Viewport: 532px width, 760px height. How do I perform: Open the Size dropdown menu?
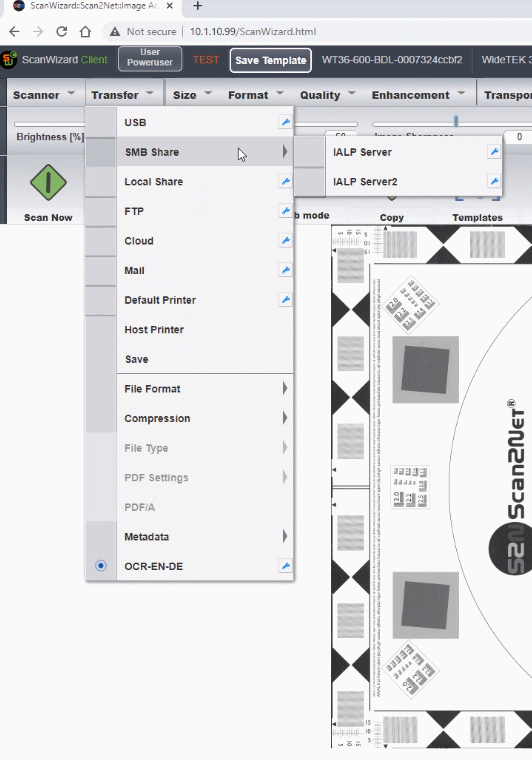pyautogui.click(x=192, y=95)
